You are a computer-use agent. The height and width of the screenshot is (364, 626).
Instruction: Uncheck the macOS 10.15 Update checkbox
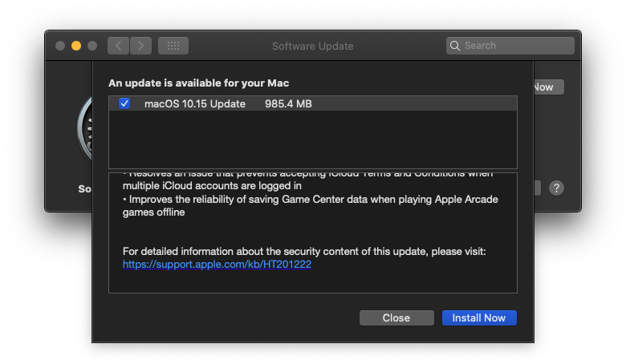point(124,103)
